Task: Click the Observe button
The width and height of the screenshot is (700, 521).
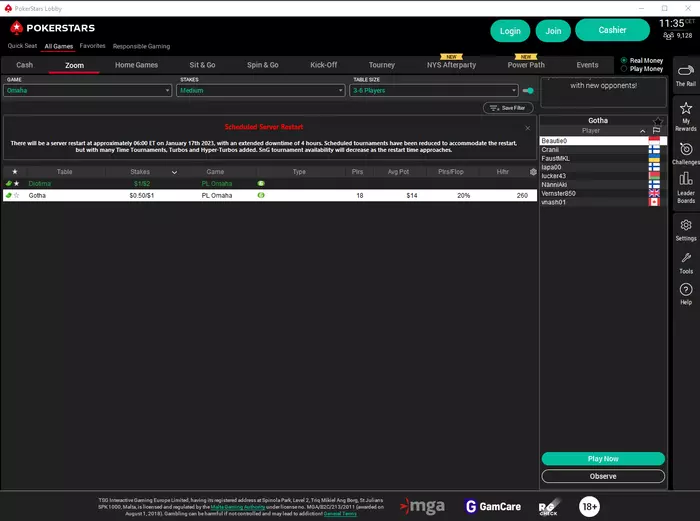Action: pyautogui.click(x=603, y=476)
